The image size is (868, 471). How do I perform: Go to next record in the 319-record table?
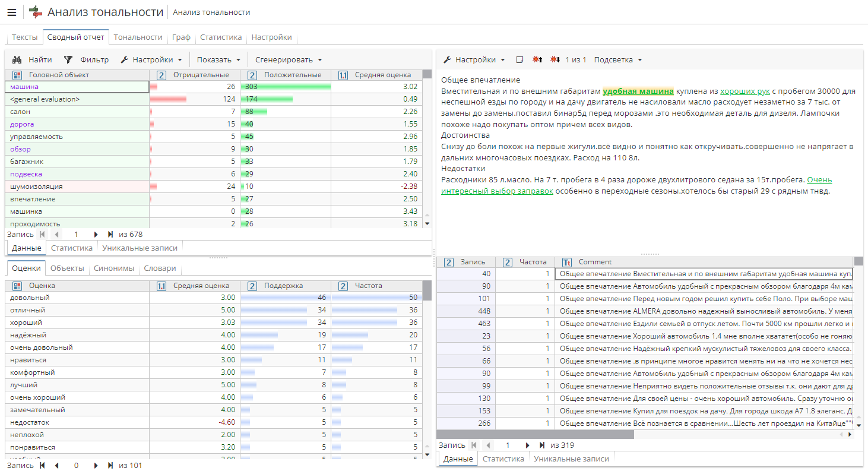tap(527, 445)
